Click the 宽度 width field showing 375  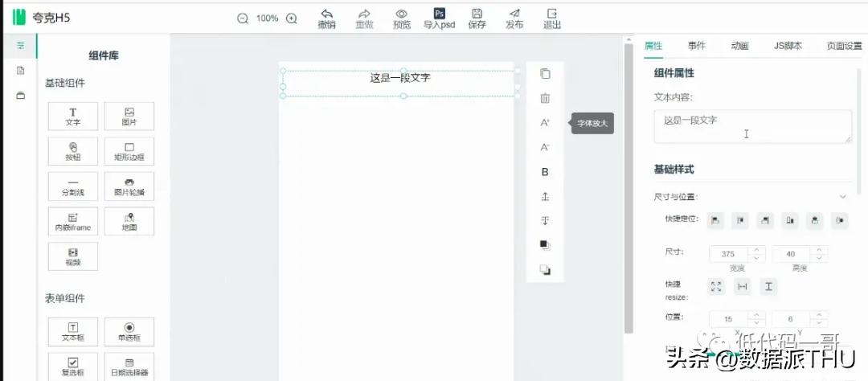point(728,254)
